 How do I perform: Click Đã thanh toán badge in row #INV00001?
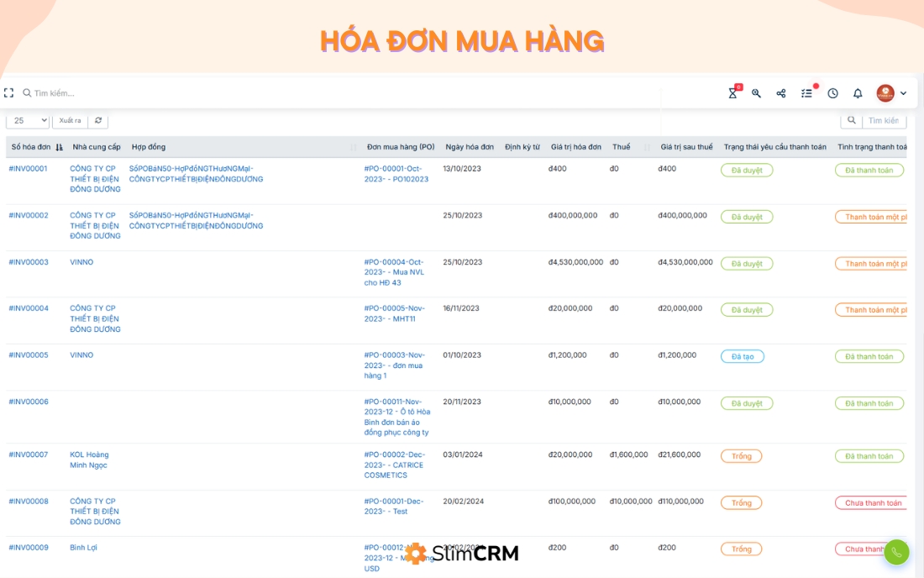(869, 171)
